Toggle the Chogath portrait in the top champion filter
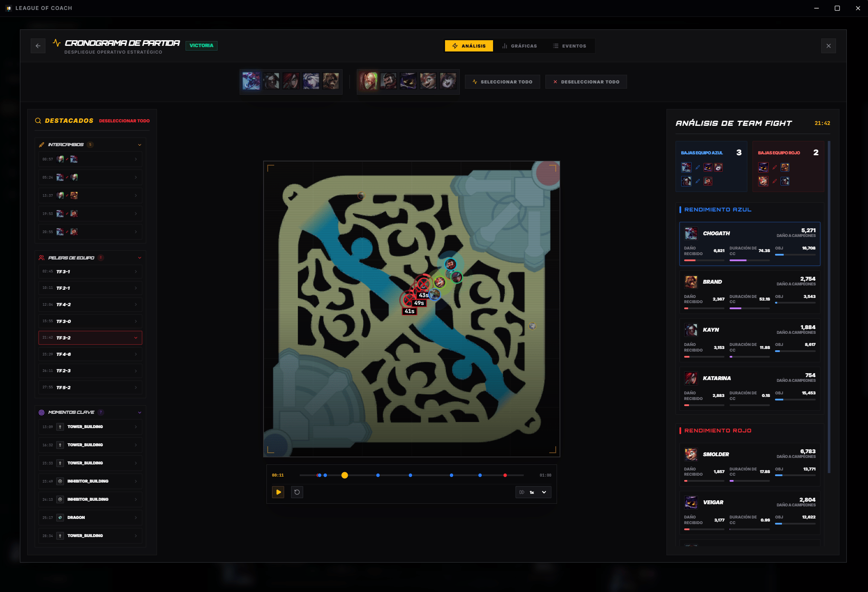Viewport: 868px width, 592px height. (x=251, y=81)
